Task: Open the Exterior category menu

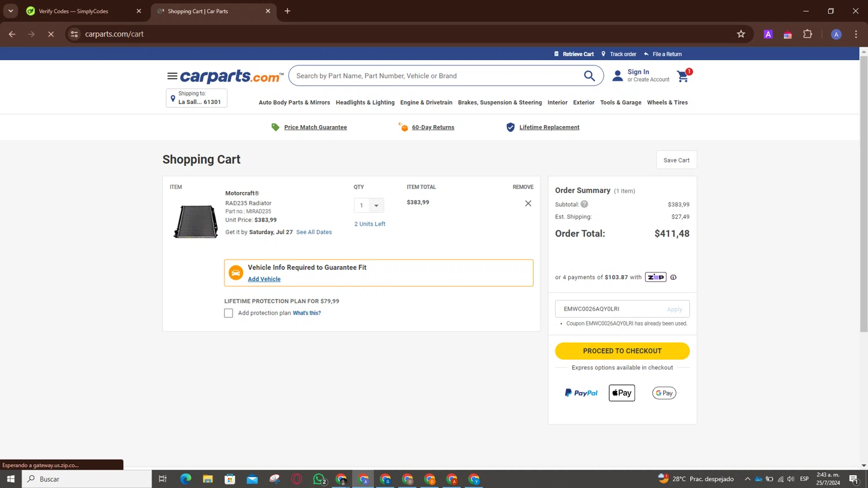Action: tap(584, 102)
